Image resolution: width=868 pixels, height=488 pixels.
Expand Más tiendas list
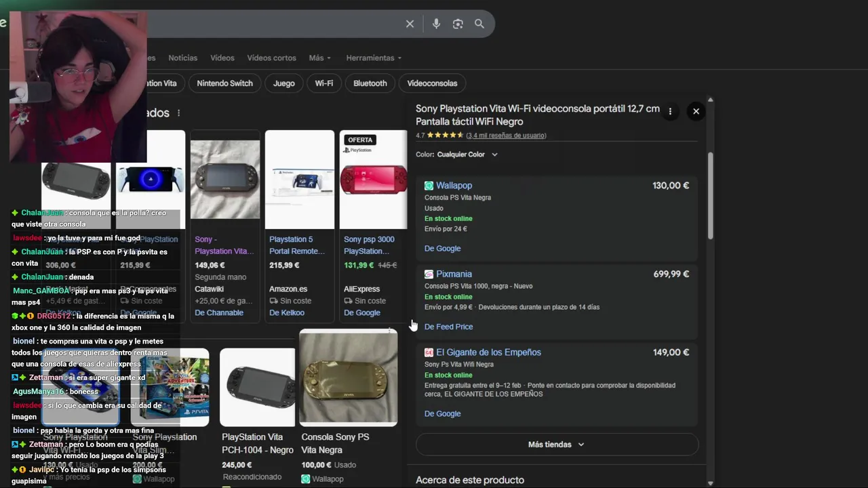click(557, 445)
